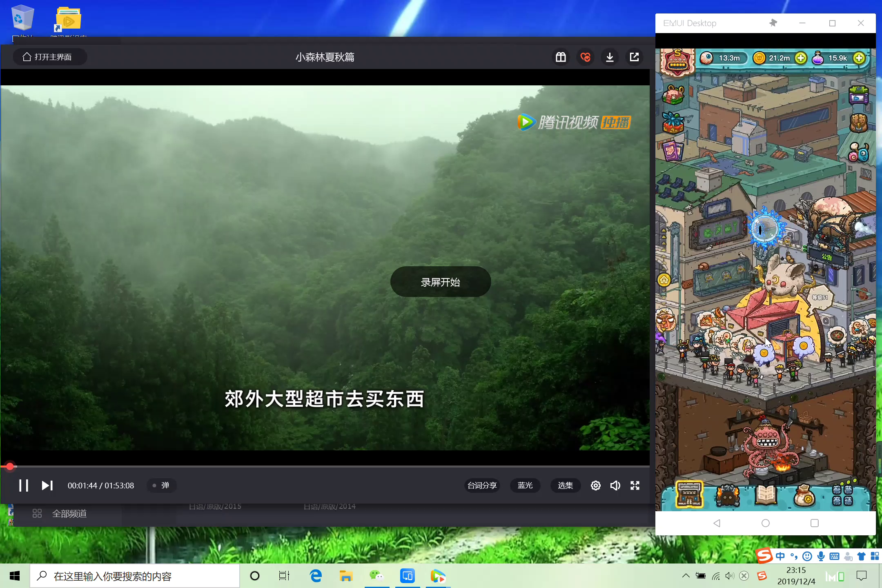Open the pink-blue creatures icon in game

point(859,152)
